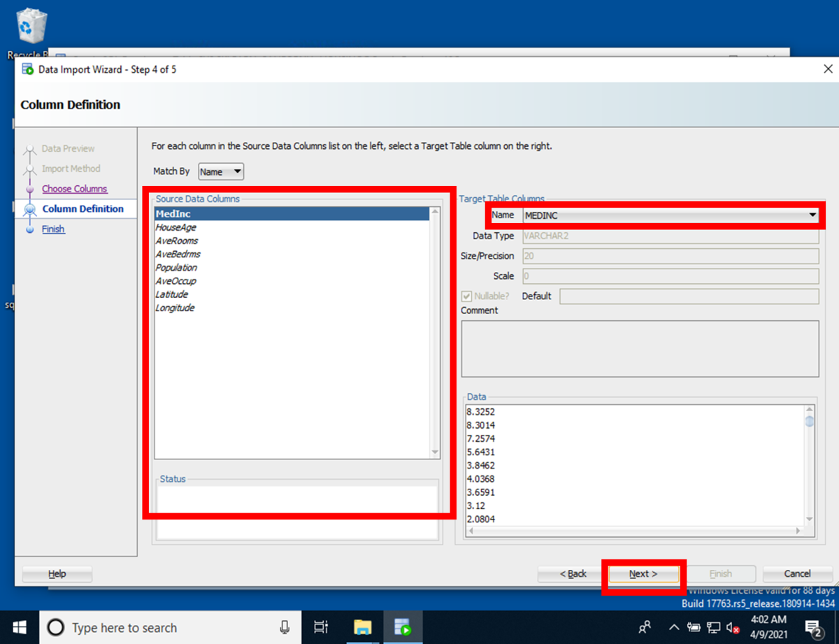
Task: Click data value 2.0804
Action: [480, 519]
